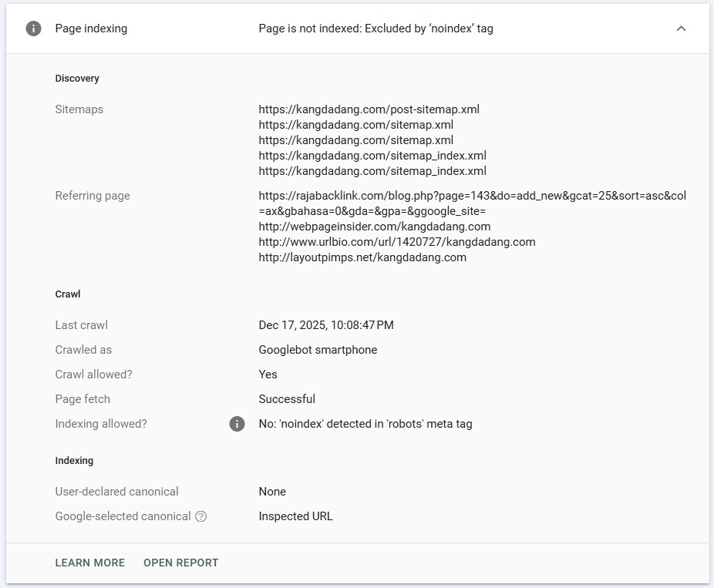This screenshot has height=588, width=714.
Task: Click the first sitemap_index.xml entry
Action: tap(372, 156)
